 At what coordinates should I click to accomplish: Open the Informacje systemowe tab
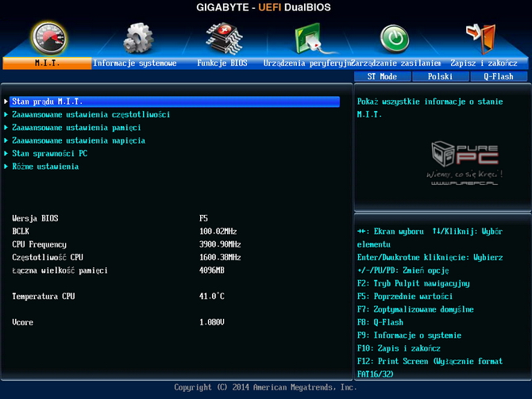135,63
